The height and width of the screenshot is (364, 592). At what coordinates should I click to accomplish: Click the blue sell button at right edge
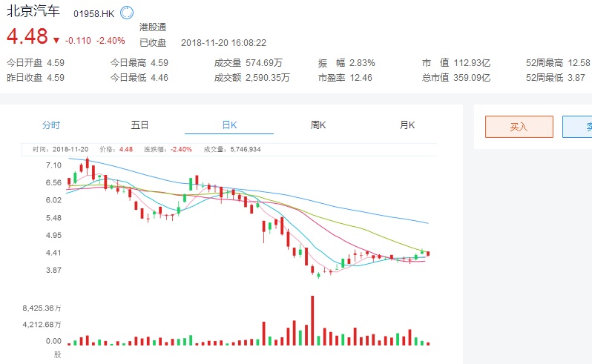579,127
